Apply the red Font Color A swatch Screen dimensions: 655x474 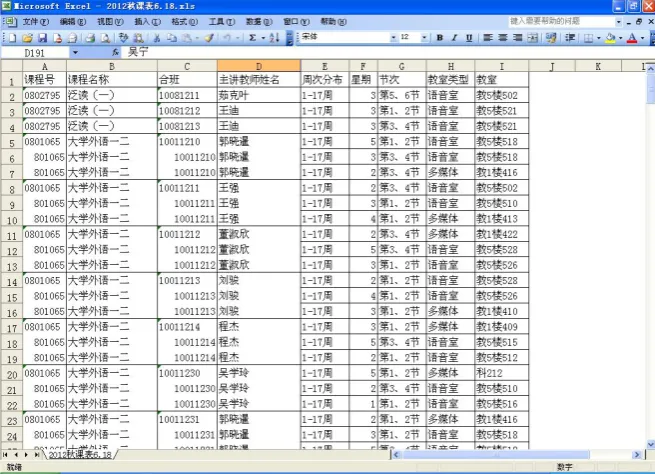(632, 38)
